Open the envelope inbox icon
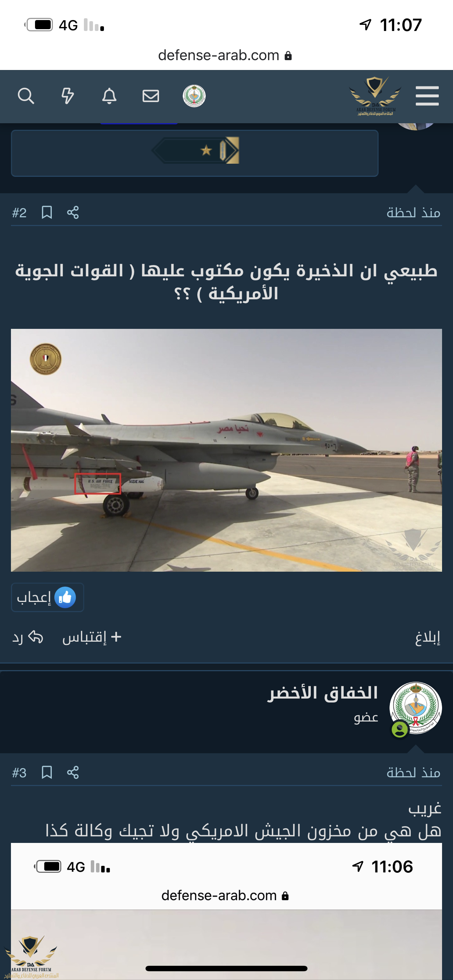Viewport: 453px width, 980px height. [x=151, y=96]
